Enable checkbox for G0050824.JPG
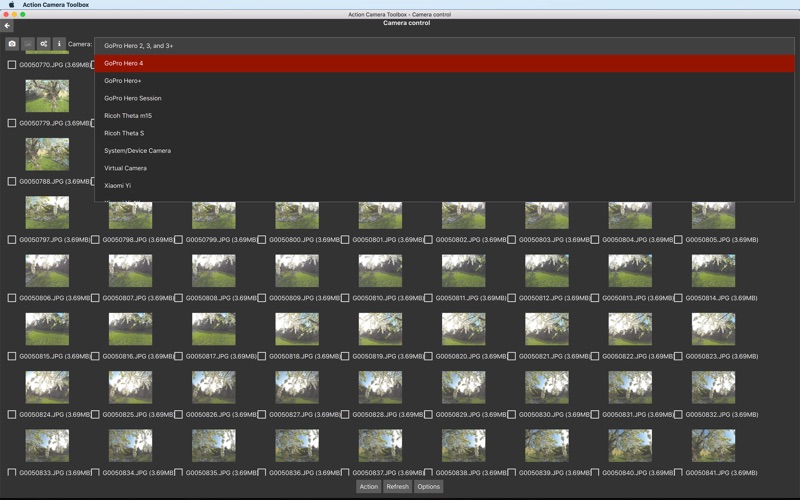Viewport: 800px width, 500px height. 12,415
